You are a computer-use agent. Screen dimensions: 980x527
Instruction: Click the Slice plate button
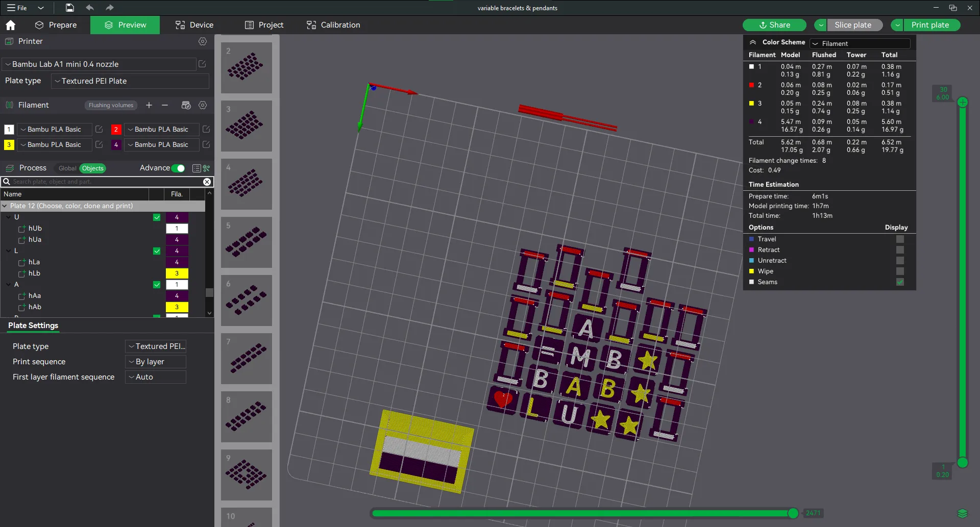(x=855, y=25)
